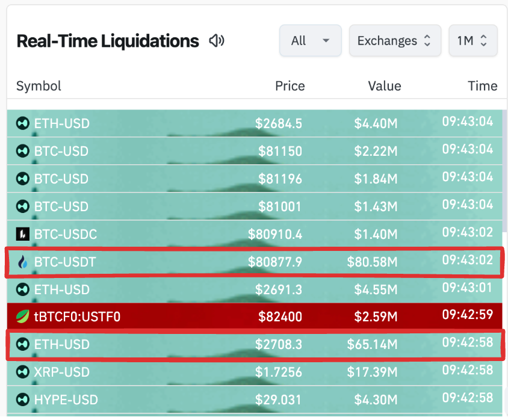Screen dimensions: 508x420
Task: Click the $17.39M XRP-USD value
Action: [x=371, y=372]
